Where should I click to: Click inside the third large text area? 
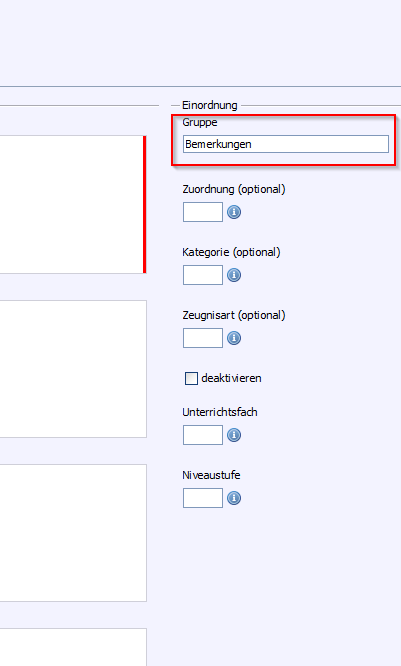click(x=73, y=533)
